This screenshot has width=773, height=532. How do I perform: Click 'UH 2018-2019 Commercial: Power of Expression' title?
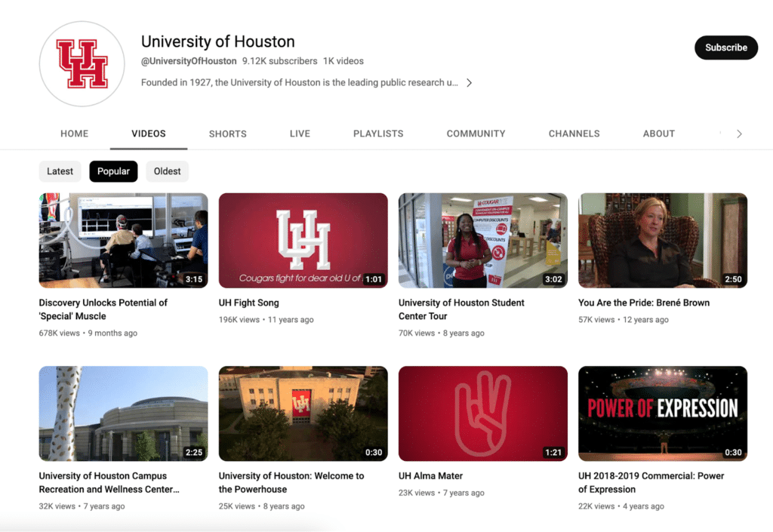pyautogui.click(x=651, y=483)
